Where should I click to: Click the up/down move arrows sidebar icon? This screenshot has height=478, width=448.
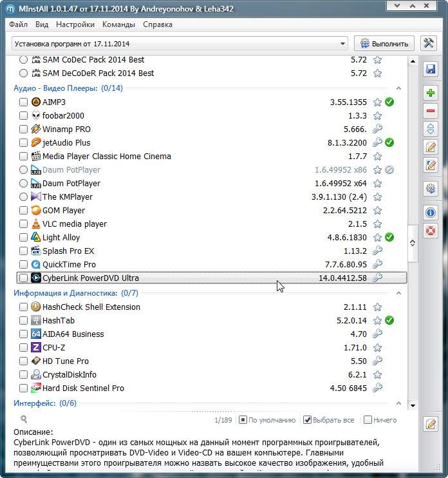pyautogui.click(x=431, y=129)
